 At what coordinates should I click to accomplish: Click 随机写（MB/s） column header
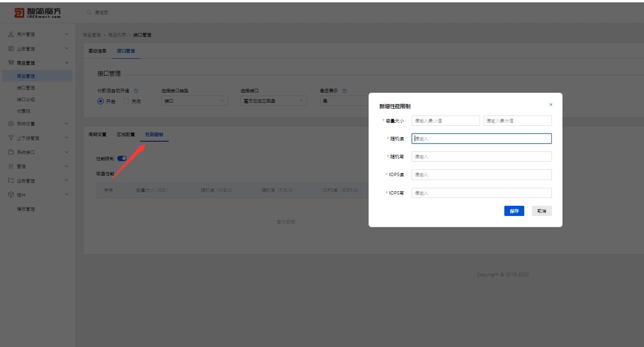[x=277, y=190]
